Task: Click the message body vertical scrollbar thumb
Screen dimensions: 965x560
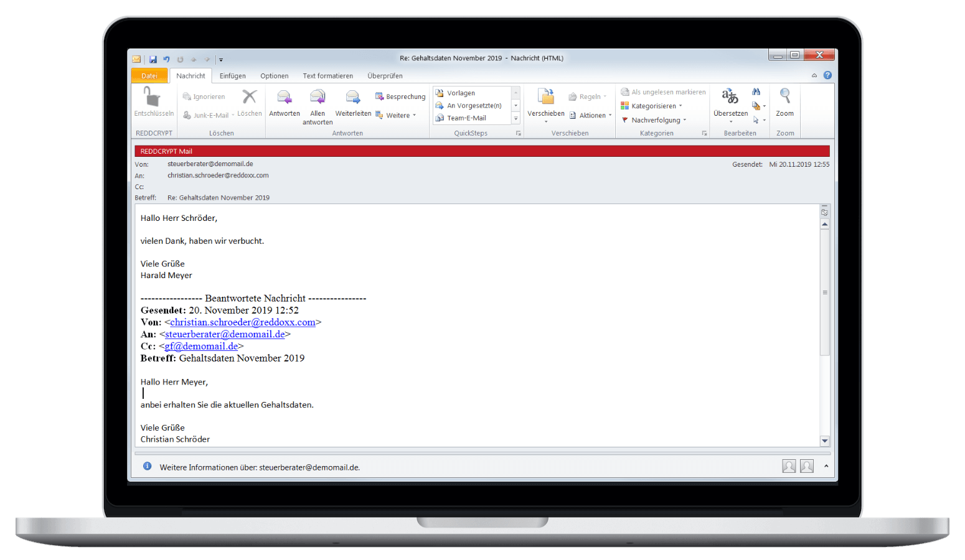Action: pos(824,292)
